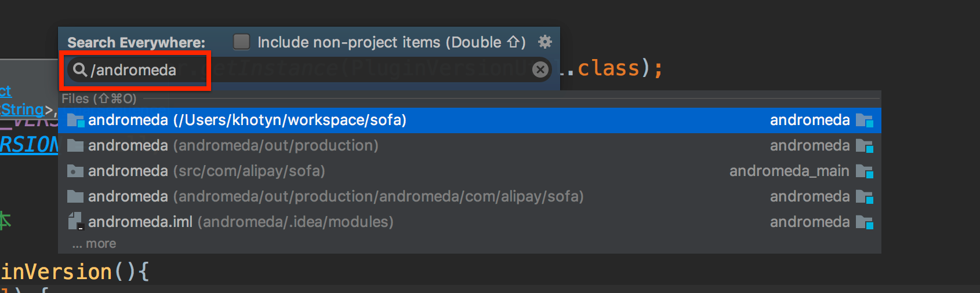Show more file results
Image resolution: width=980 pixels, height=293 pixels.
94,244
